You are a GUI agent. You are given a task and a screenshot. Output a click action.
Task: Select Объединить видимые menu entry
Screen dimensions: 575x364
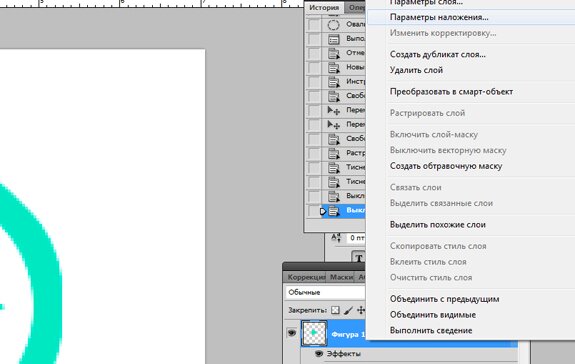coord(433,315)
